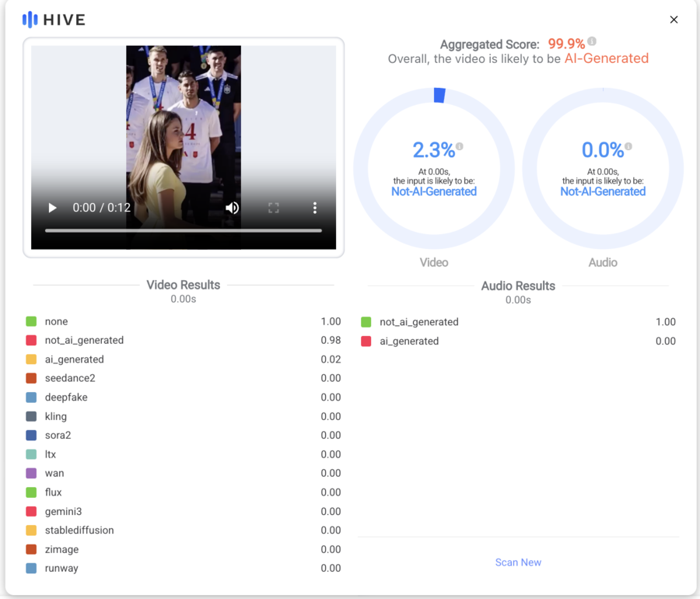
Task: Open fullscreen mode for the video
Action: pos(274,208)
